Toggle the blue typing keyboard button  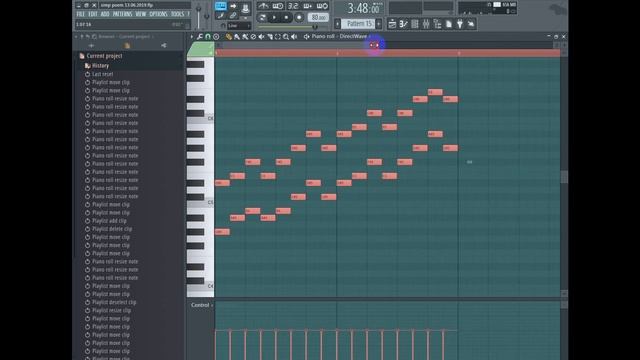220,6
